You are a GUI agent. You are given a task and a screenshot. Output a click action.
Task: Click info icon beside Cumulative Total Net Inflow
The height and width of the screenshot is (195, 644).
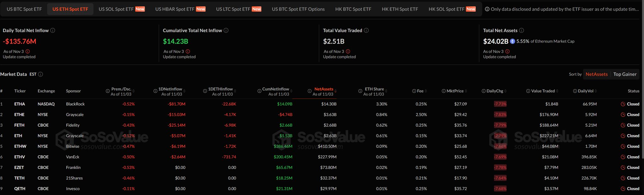(226, 31)
